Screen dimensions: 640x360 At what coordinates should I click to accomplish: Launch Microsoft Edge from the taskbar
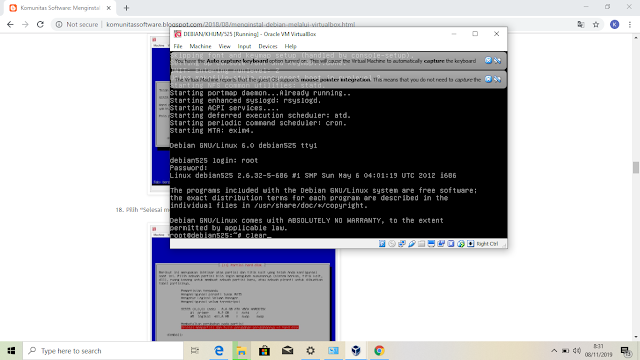pos(219,351)
